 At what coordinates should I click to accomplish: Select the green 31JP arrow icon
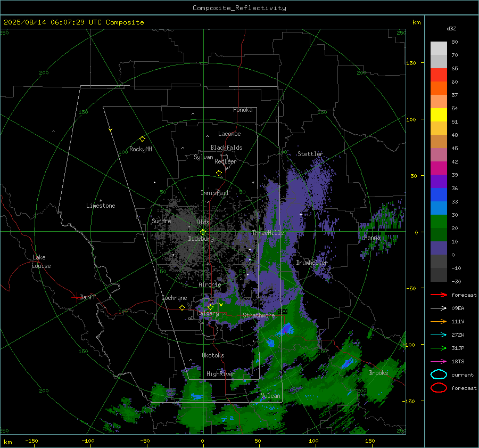pyautogui.click(x=439, y=348)
